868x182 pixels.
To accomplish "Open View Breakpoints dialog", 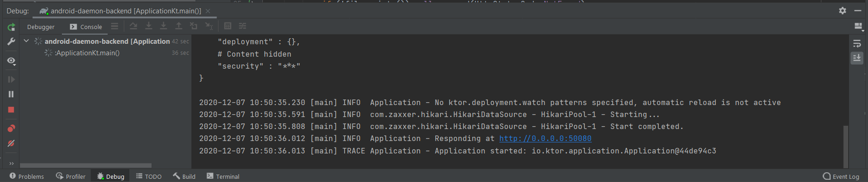I will (x=11, y=128).
